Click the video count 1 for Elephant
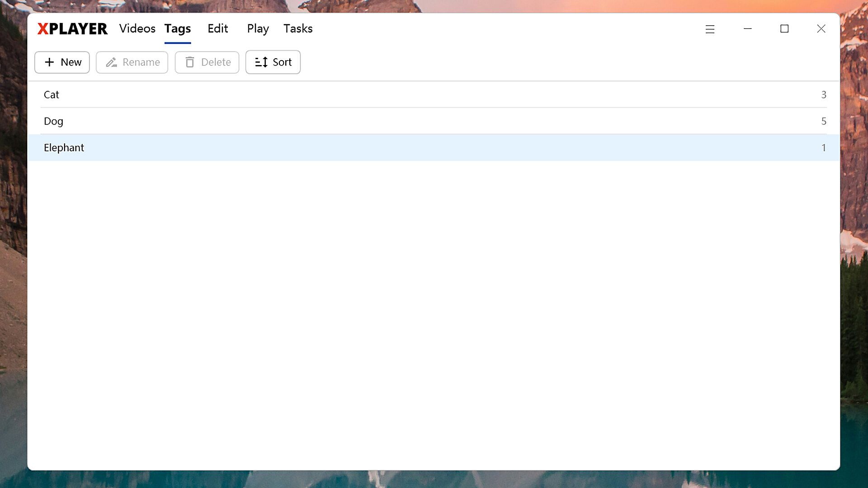868x488 pixels. tap(823, 148)
